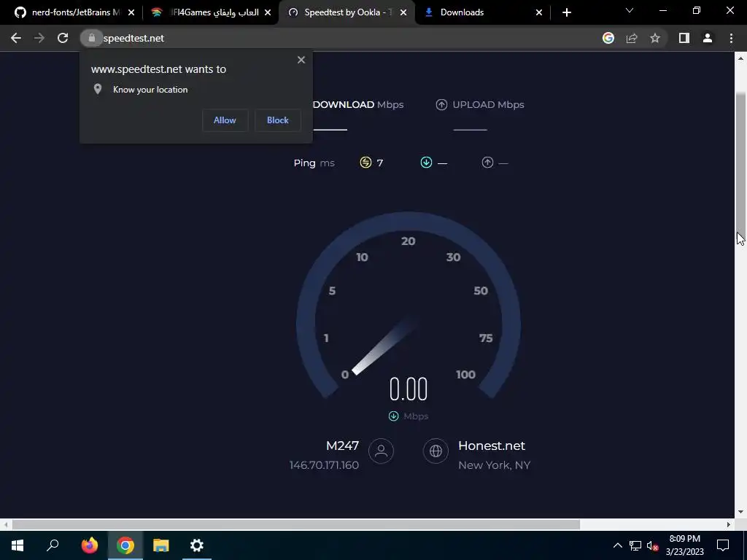Go back to the previous page
Viewport: 747px width, 560px height.
coord(16,38)
